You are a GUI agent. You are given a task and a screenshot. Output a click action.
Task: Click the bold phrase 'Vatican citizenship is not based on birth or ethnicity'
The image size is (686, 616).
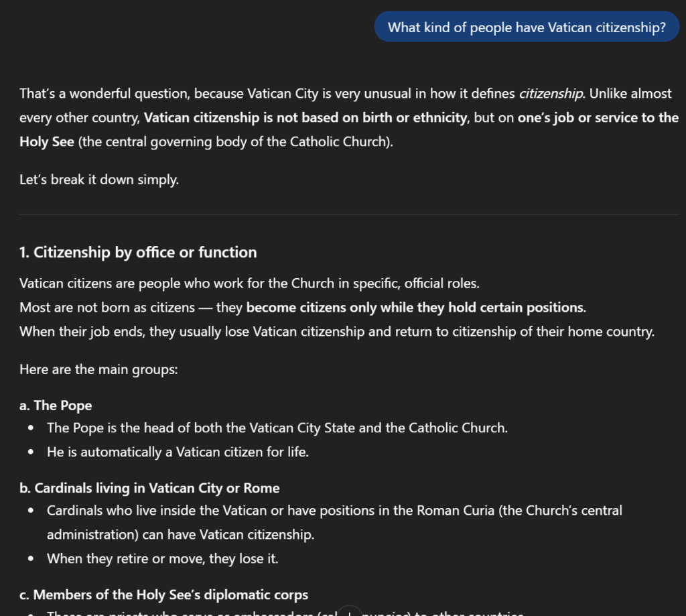coord(305,118)
